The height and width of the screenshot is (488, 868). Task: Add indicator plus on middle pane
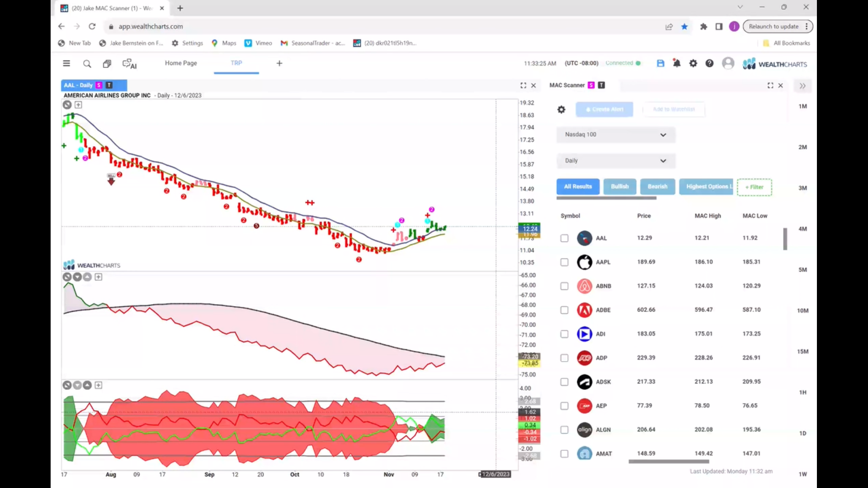[99, 277]
